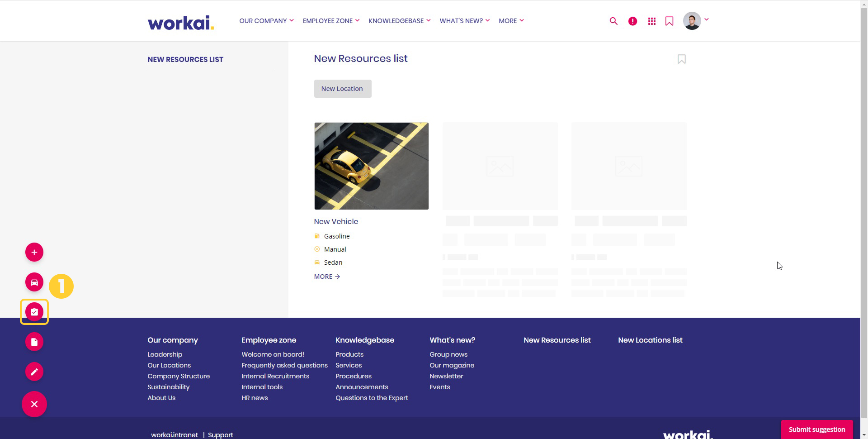
Task: Click the MORE arrow link
Action: (x=327, y=277)
